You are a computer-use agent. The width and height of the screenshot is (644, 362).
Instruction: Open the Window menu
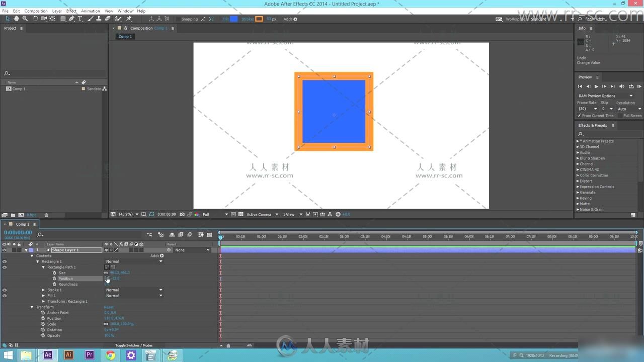[x=125, y=11]
